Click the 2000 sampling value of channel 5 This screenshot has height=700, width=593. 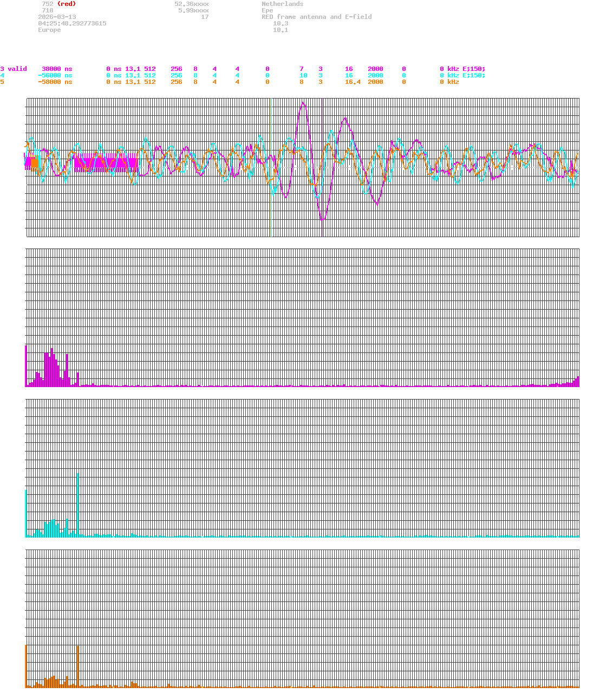(376, 82)
